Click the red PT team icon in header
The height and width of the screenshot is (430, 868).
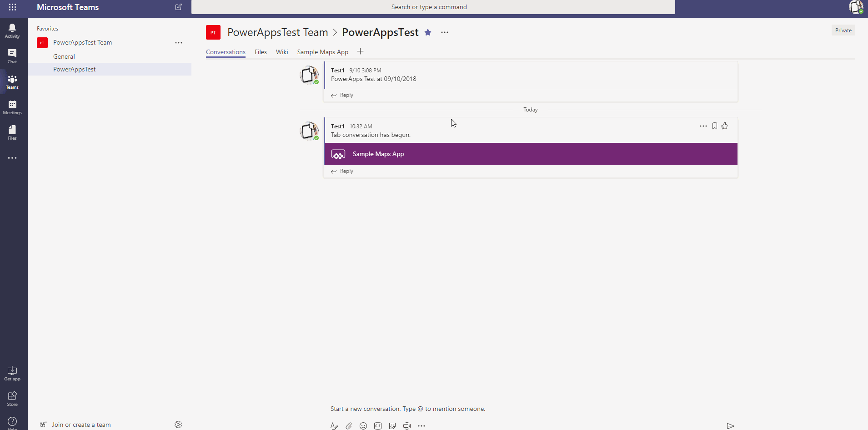(x=213, y=32)
